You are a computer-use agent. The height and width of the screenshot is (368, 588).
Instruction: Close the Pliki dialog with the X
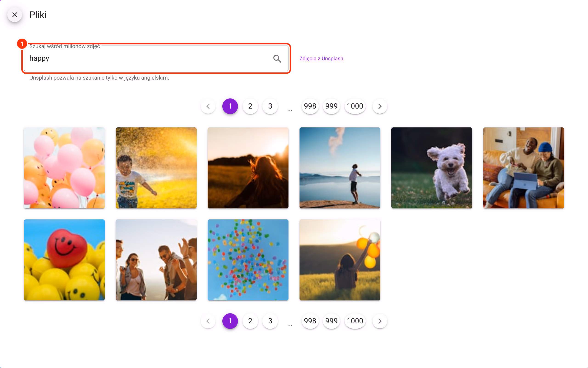coord(14,15)
